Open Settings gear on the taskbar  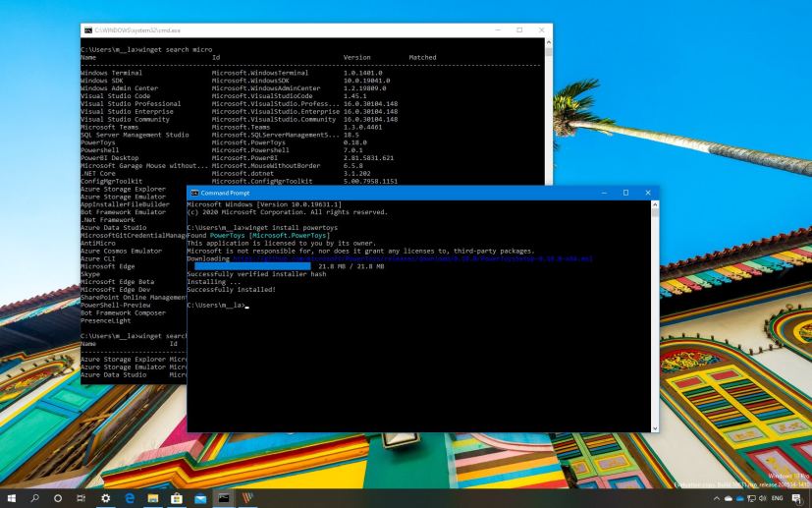coord(106,499)
